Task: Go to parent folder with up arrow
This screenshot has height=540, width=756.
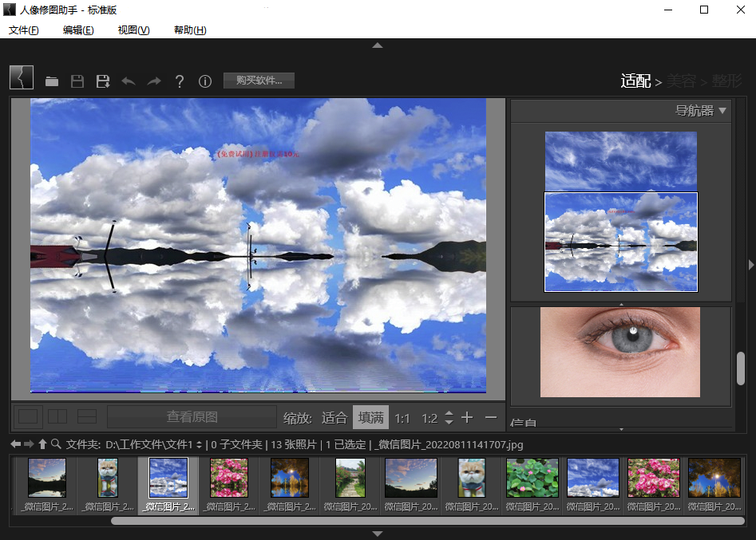Action: click(x=42, y=444)
